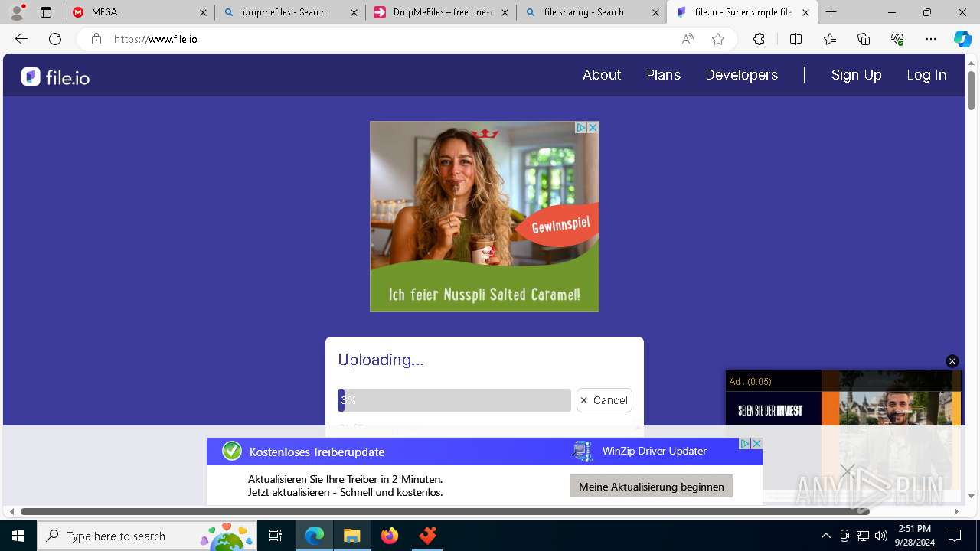Open the Collections icon
Image resolution: width=980 pixels, height=551 pixels.
864,39
